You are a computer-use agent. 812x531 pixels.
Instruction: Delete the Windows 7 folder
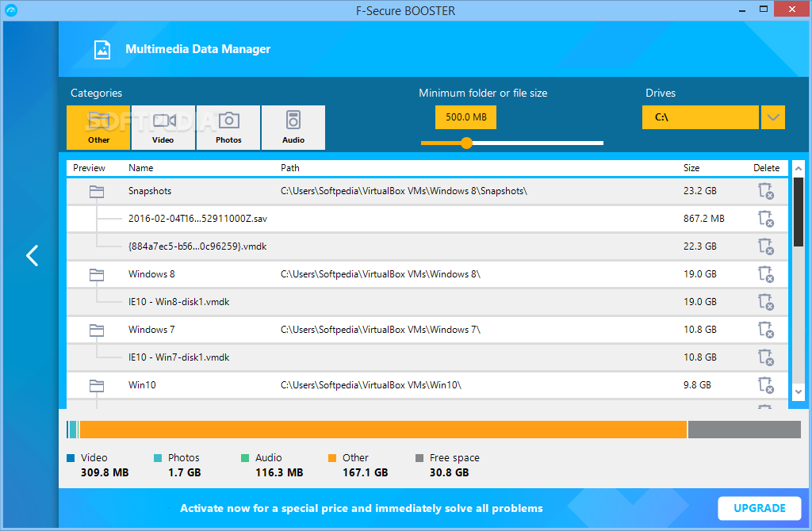coord(766,330)
